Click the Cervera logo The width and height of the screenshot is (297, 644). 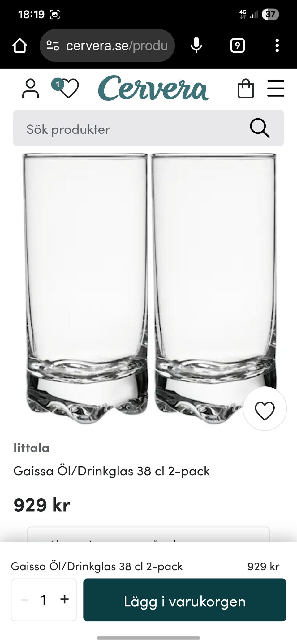tap(153, 88)
